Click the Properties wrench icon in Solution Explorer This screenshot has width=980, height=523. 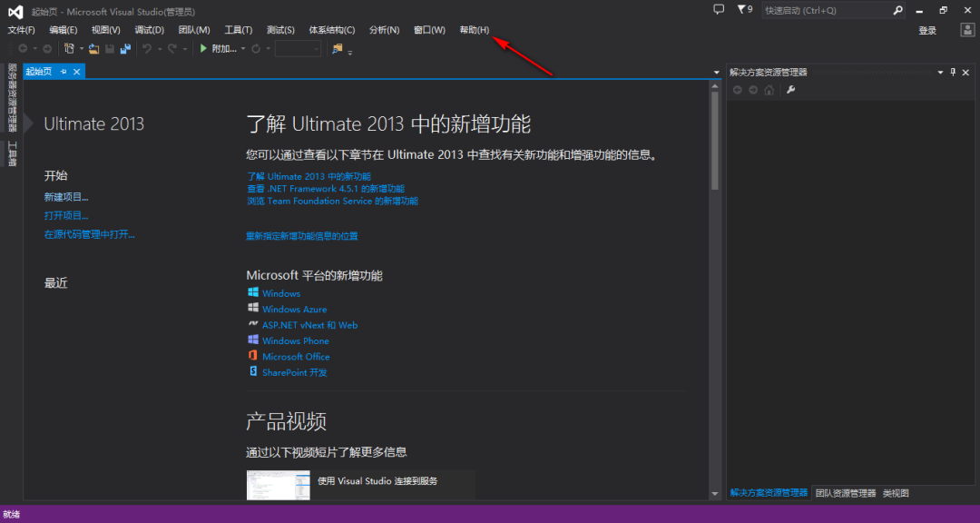[791, 88]
